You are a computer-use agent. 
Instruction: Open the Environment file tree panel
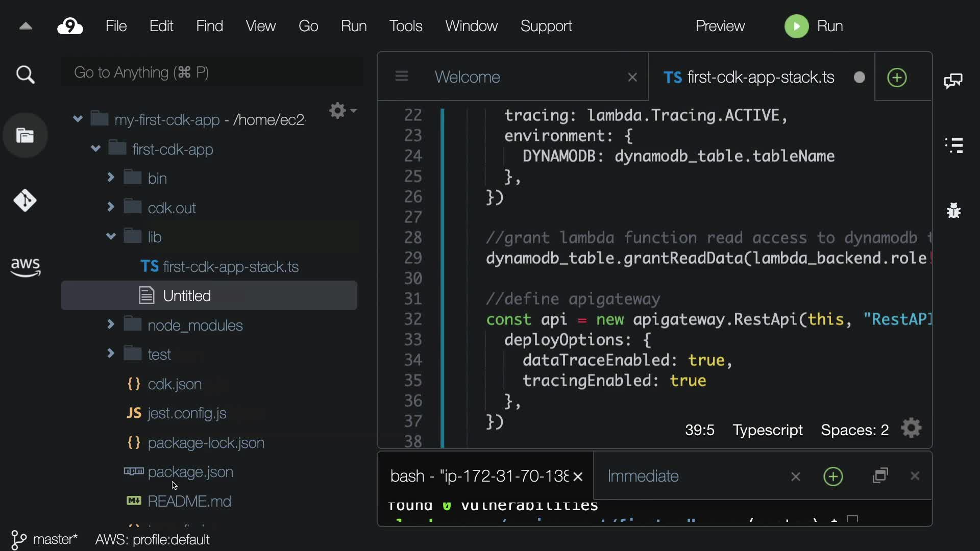[25, 136]
